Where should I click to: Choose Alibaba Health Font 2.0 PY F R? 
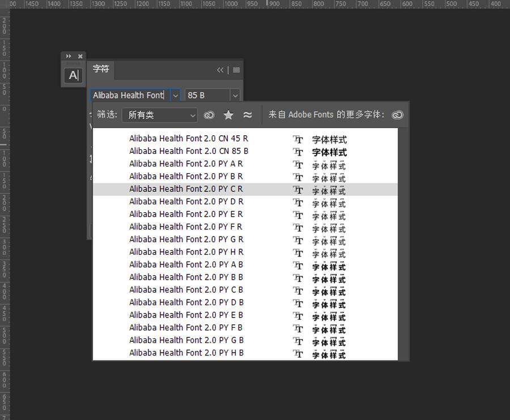pos(245,228)
